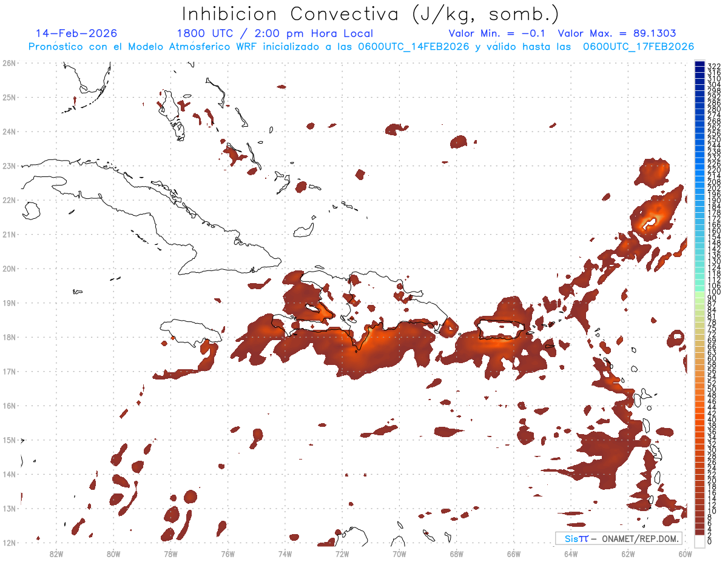
Task: Click the '24N' latitude label
Action: pyautogui.click(x=9, y=132)
